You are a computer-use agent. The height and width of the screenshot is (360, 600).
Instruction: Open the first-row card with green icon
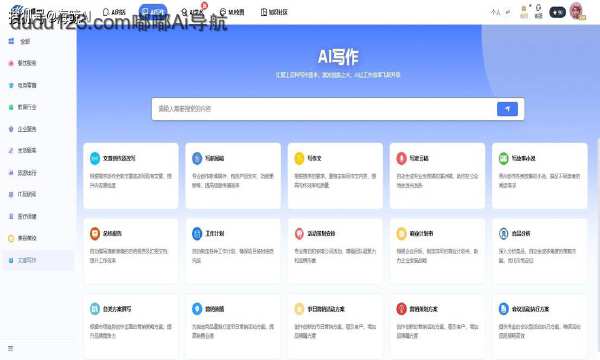pyautogui.click(x=540, y=176)
